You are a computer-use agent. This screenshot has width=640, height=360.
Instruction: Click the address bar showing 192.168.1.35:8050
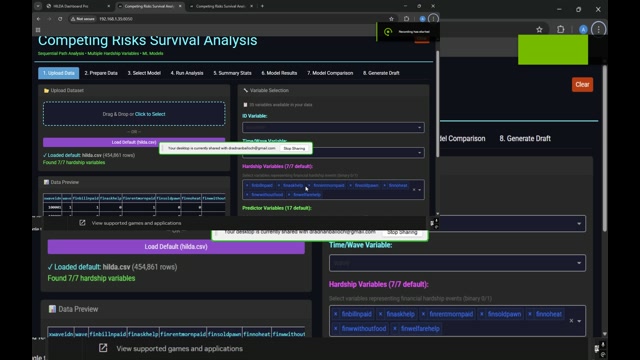116,19
